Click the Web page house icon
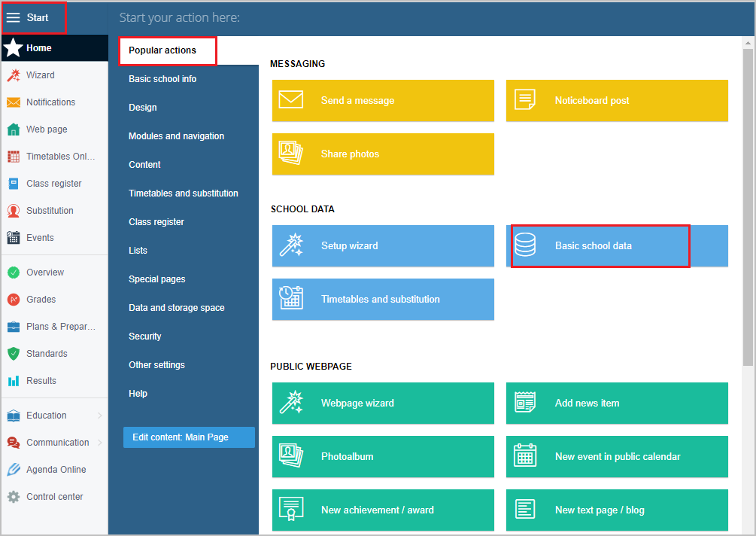This screenshot has height=536, width=756. (x=14, y=129)
